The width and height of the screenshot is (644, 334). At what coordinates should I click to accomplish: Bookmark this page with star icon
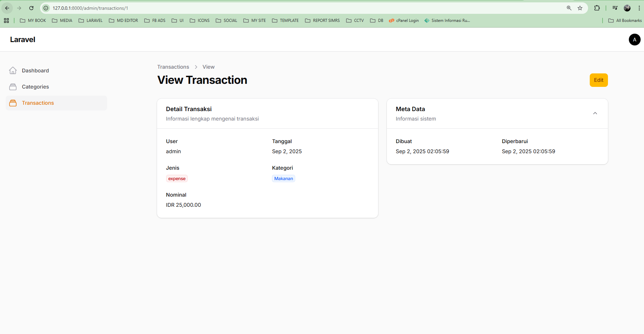pyautogui.click(x=580, y=8)
